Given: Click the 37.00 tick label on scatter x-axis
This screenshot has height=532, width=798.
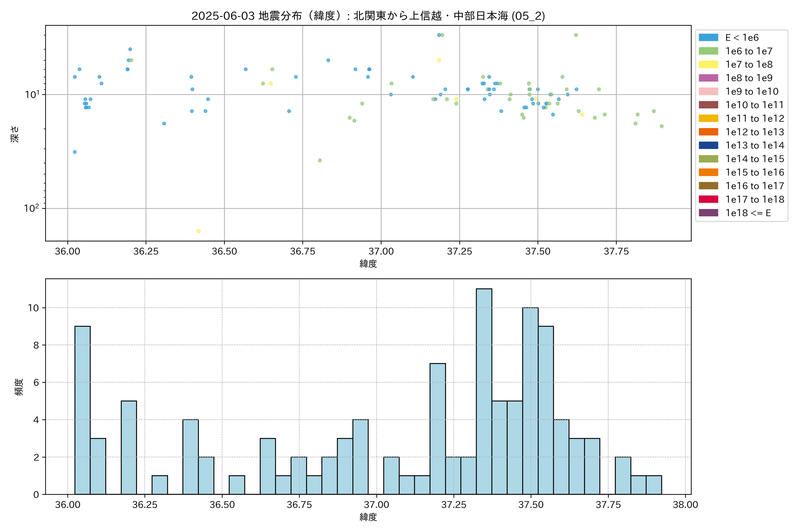Looking at the screenshot, I should click(x=381, y=251).
